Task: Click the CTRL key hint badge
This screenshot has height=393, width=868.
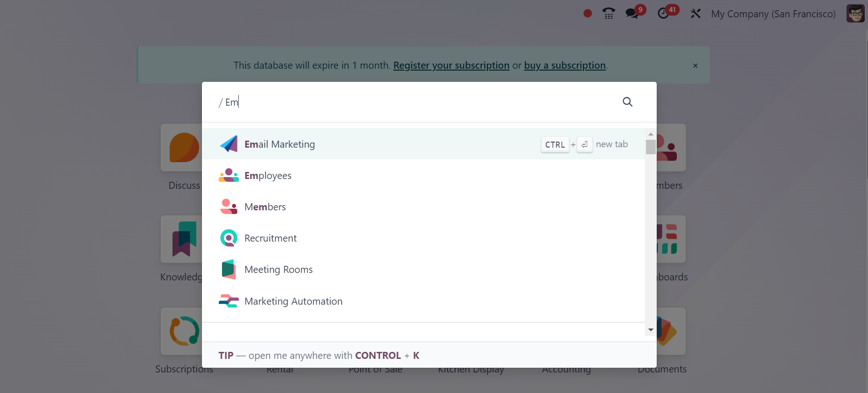Action: click(555, 144)
